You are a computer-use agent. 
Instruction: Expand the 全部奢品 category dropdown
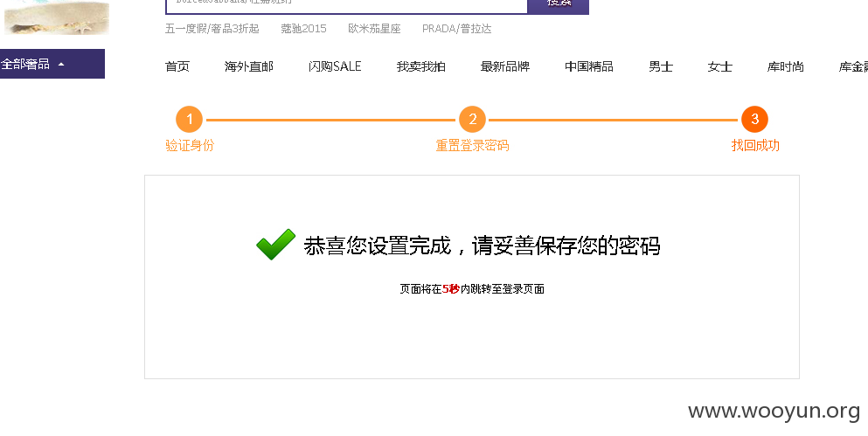pyautogui.click(x=52, y=64)
